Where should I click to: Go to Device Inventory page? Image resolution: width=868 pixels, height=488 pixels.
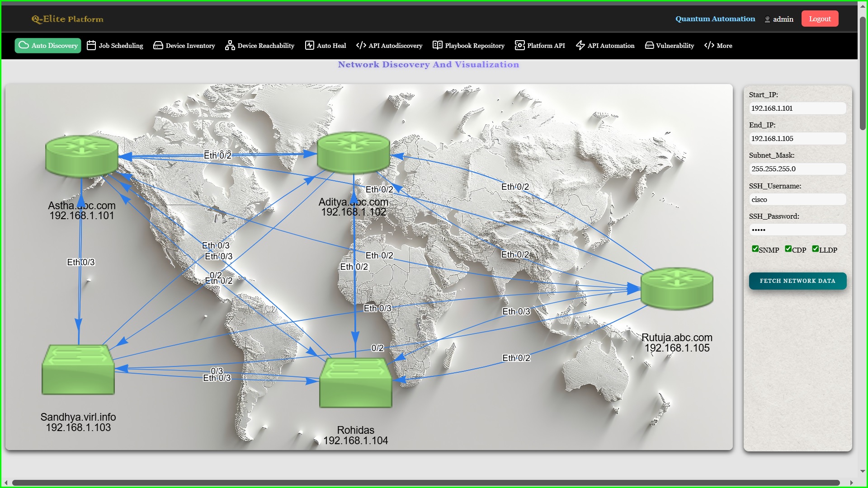184,45
